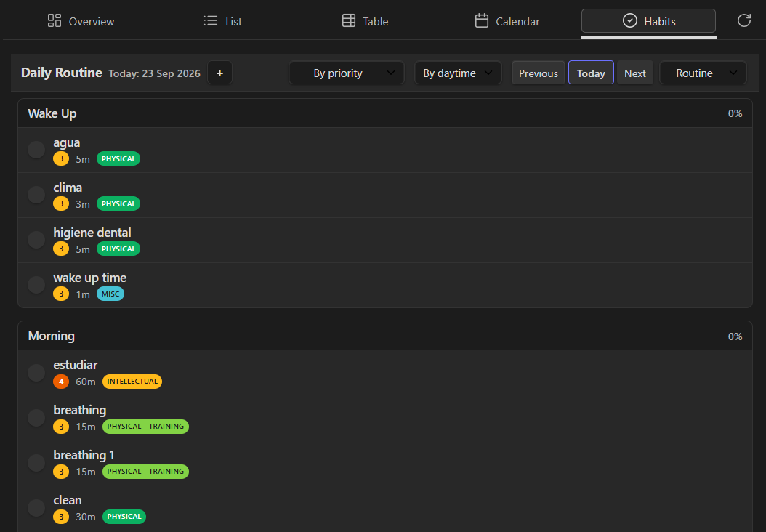The width and height of the screenshot is (766, 532).
Task: Click the 60m duration for estudiar
Action: (x=86, y=382)
